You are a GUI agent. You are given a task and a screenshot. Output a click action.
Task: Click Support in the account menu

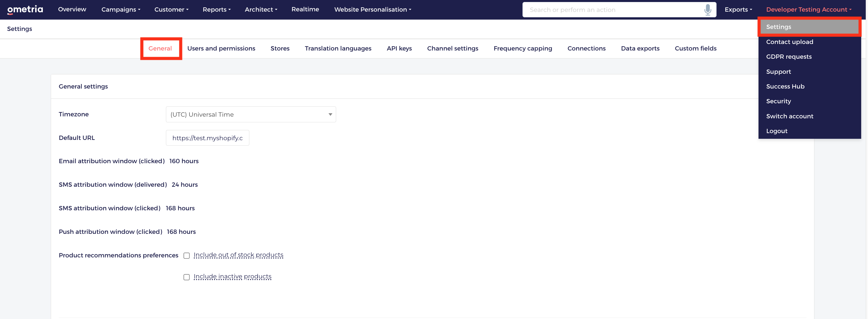click(x=778, y=72)
